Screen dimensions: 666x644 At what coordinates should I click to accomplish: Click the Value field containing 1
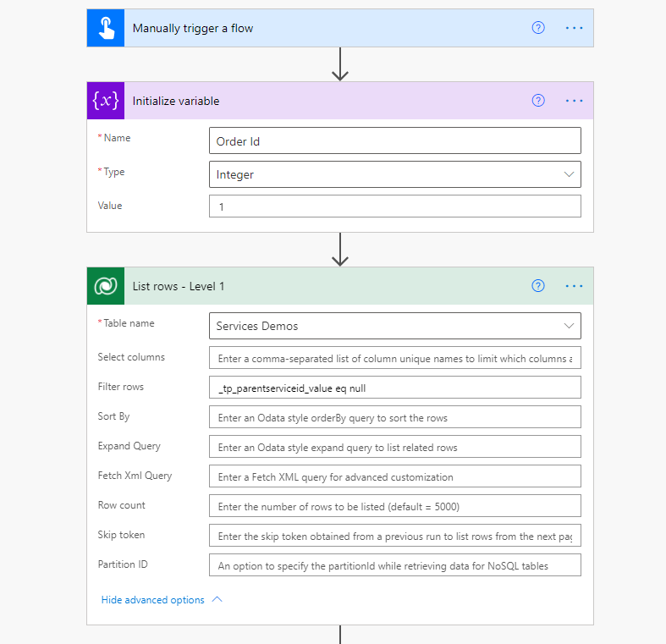(394, 206)
